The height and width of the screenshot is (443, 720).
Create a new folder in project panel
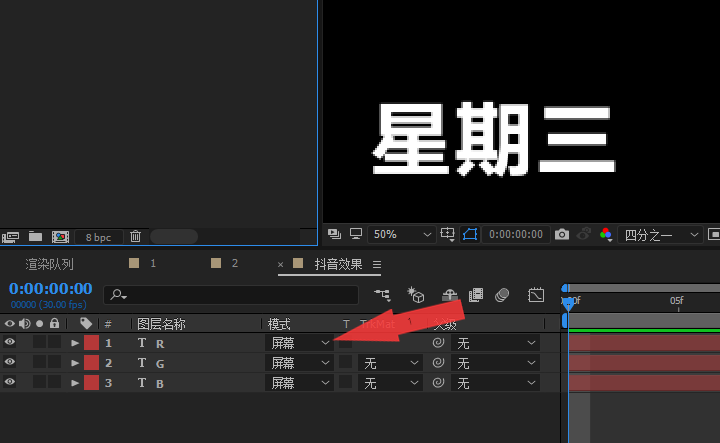[x=35, y=237]
